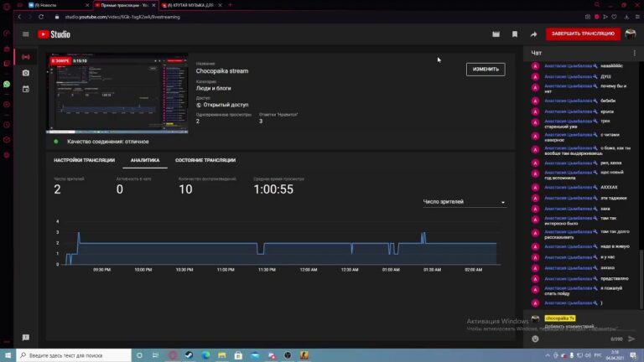Open Task View from the taskbar
This screenshot has height=362, width=644.
point(155,355)
